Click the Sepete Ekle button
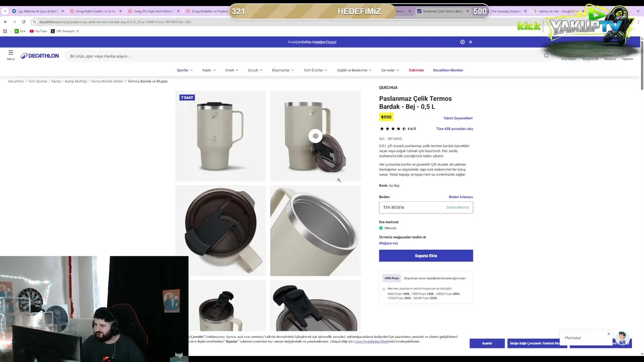The image size is (644, 362). coord(426,255)
